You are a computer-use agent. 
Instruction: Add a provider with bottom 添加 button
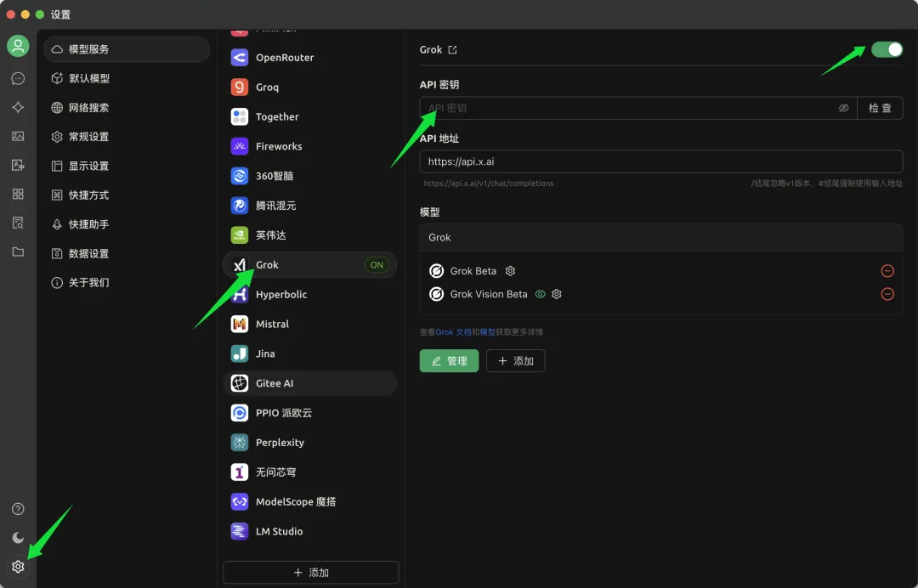(x=311, y=572)
